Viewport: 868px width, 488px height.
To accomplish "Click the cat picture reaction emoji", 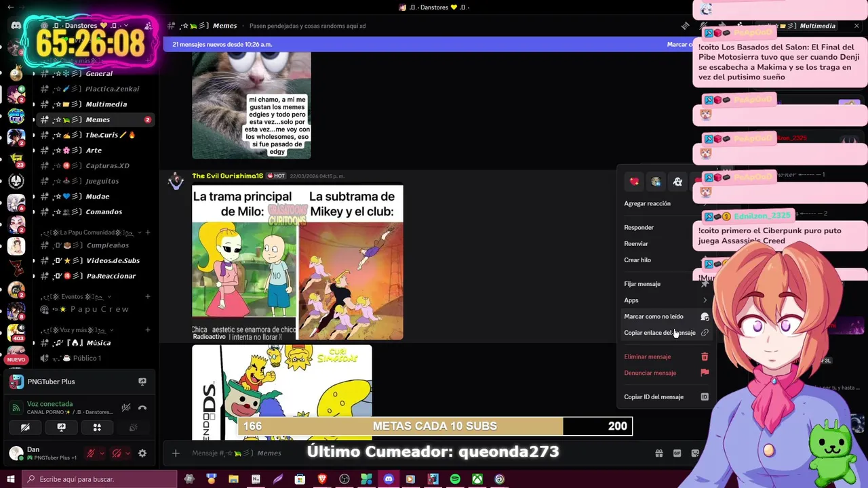I will 656,182.
